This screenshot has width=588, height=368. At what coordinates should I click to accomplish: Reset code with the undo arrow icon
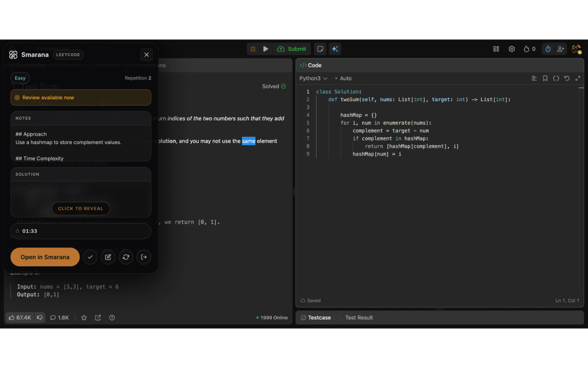567,78
